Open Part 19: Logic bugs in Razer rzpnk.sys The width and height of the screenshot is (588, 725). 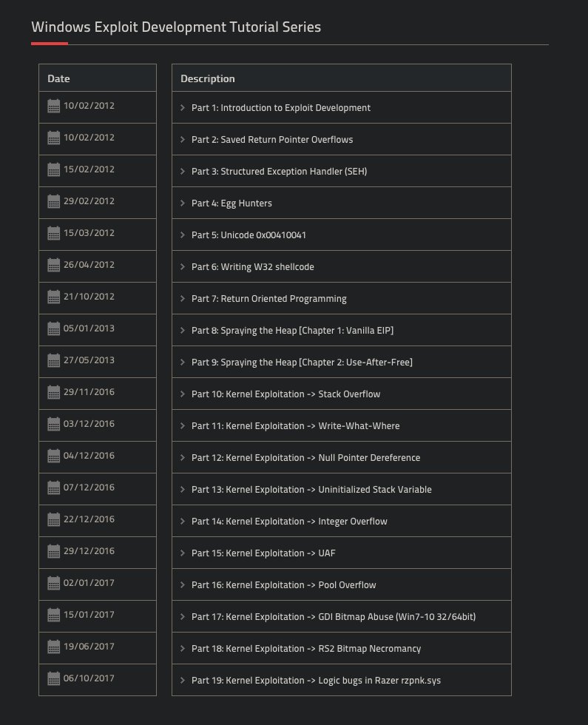[x=317, y=681]
